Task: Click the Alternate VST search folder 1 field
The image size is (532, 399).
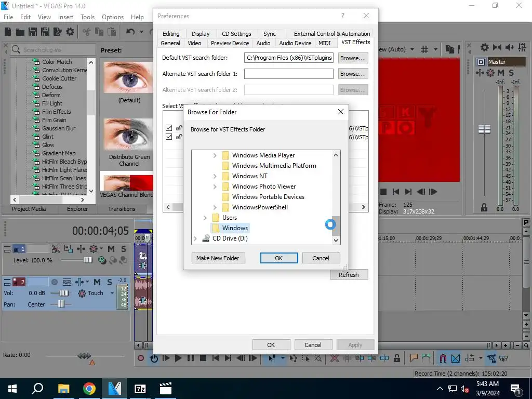Action: pyautogui.click(x=289, y=74)
